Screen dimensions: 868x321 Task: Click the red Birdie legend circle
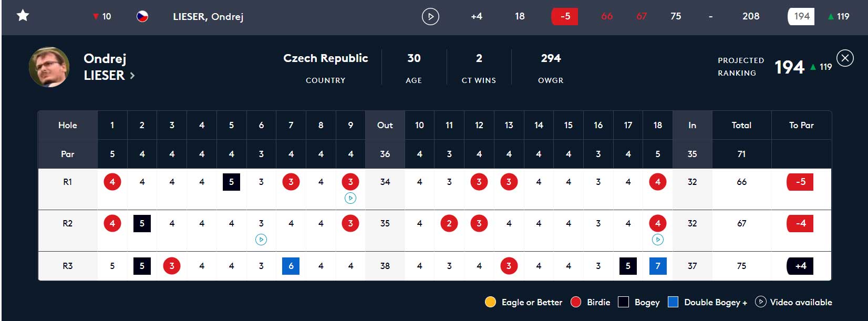[576, 302]
